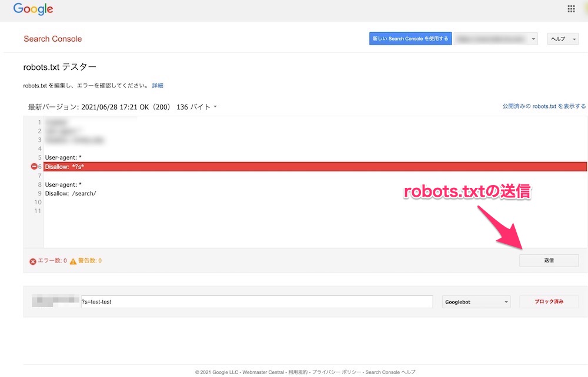588x377 pixels.
Task: Open the 利用規約 footer link
Action: click(x=298, y=372)
